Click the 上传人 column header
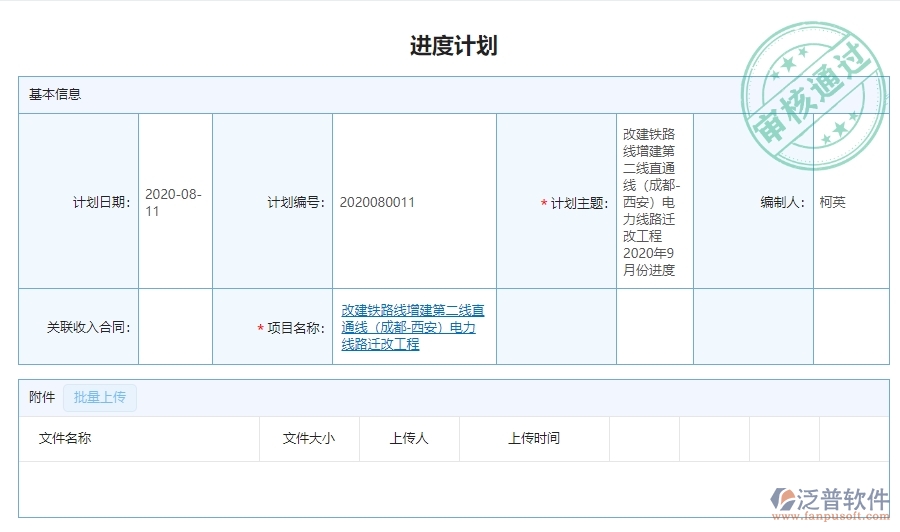900x532 pixels. [409, 438]
